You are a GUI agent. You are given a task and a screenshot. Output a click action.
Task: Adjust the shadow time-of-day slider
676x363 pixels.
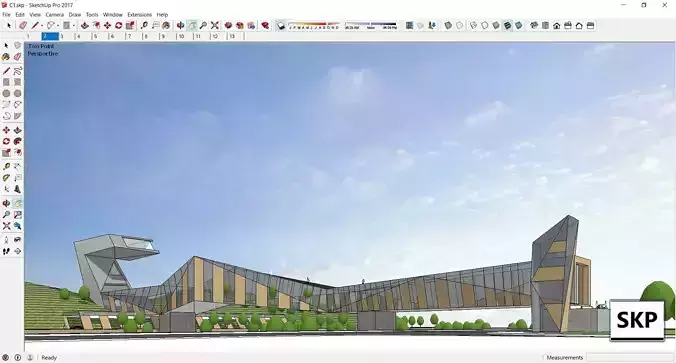pyautogui.click(x=370, y=25)
